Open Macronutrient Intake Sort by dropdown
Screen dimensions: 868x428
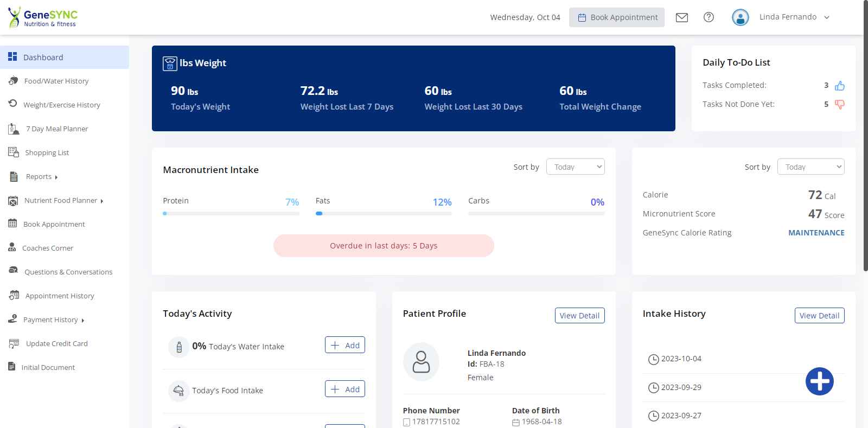575,167
